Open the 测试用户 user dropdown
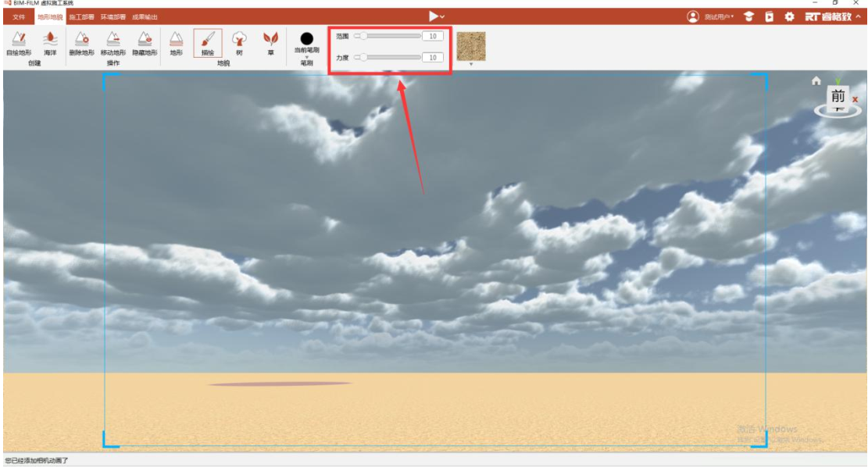This screenshot has height=468, width=868. click(719, 16)
